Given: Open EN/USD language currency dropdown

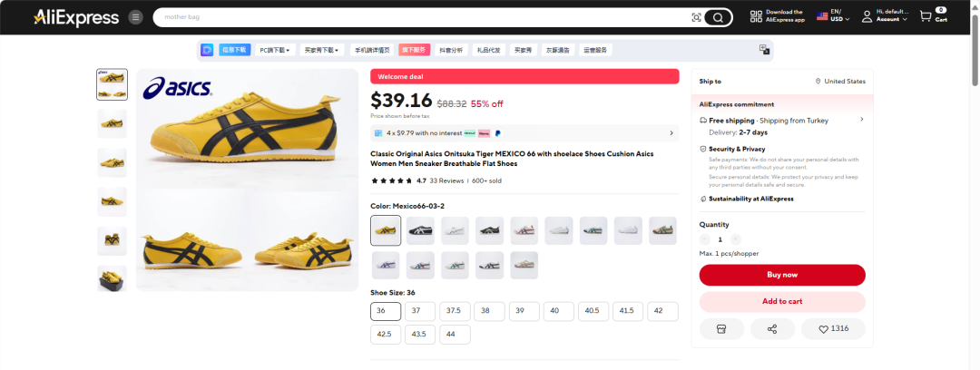Looking at the screenshot, I should tap(834, 16).
